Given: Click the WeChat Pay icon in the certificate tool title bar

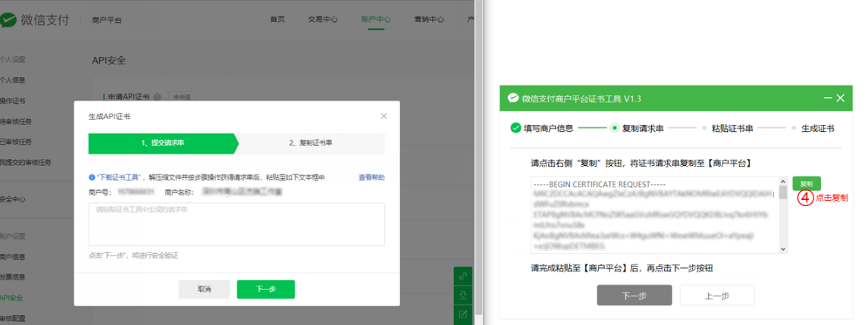Looking at the screenshot, I should pyautogui.click(x=513, y=98).
